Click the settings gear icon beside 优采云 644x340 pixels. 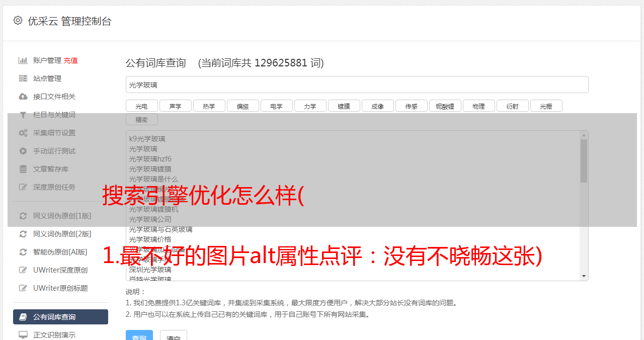click(x=18, y=21)
